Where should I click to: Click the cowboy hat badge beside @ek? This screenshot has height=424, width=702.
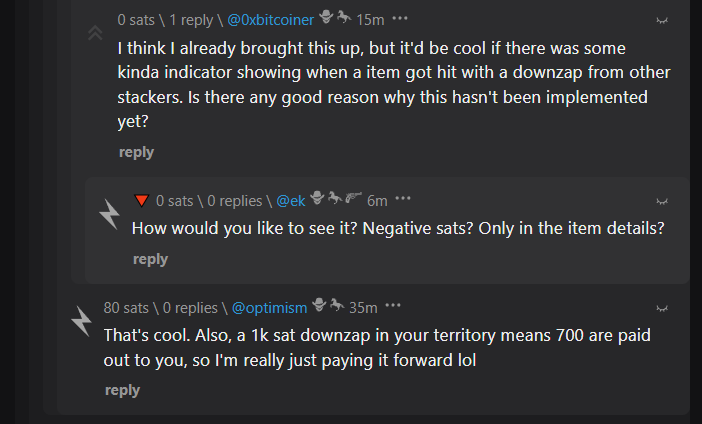[317, 197]
